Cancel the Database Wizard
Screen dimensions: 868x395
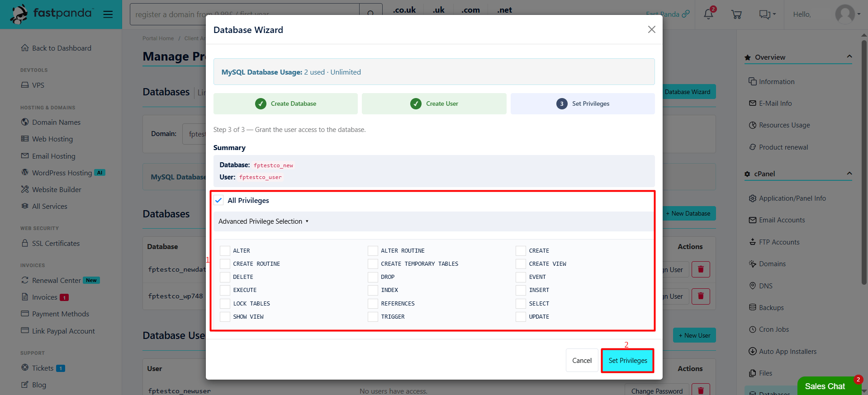(x=582, y=361)
